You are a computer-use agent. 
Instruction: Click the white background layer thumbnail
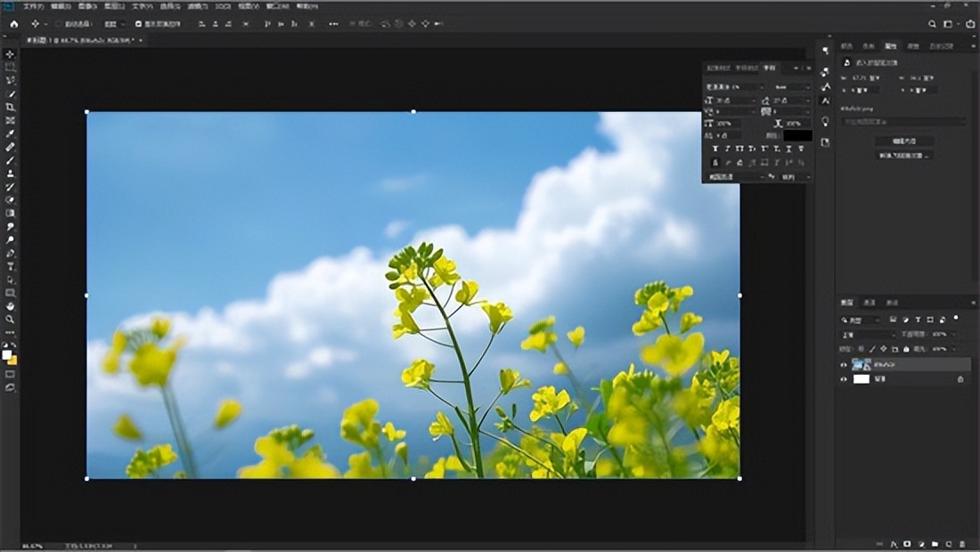click(862, 379)
